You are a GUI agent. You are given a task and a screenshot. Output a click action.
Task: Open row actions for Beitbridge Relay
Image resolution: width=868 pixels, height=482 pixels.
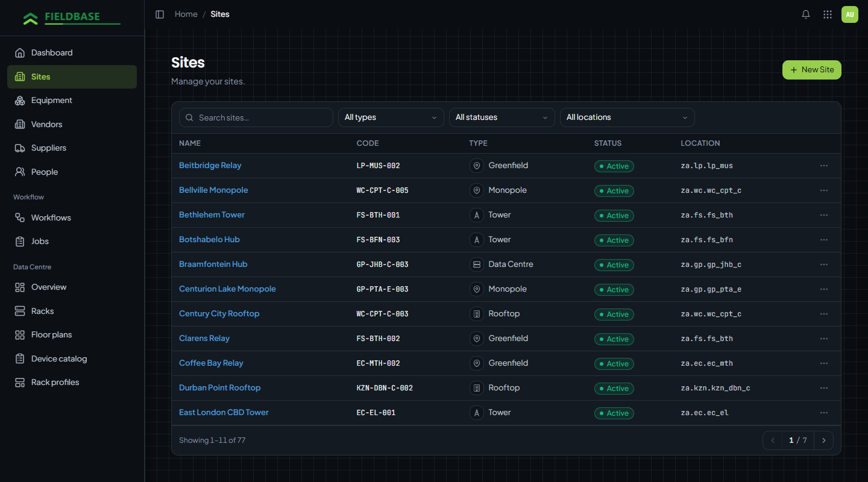tap(824, 166)
